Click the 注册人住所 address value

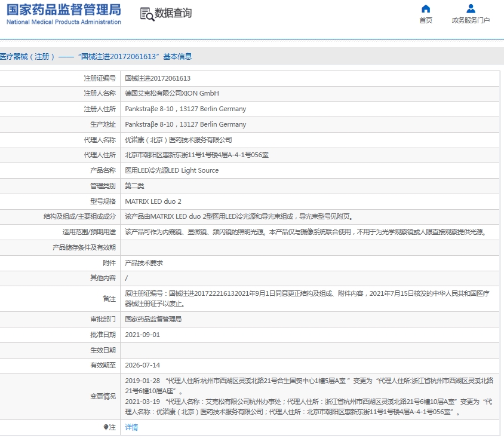[x=186, y=109]
